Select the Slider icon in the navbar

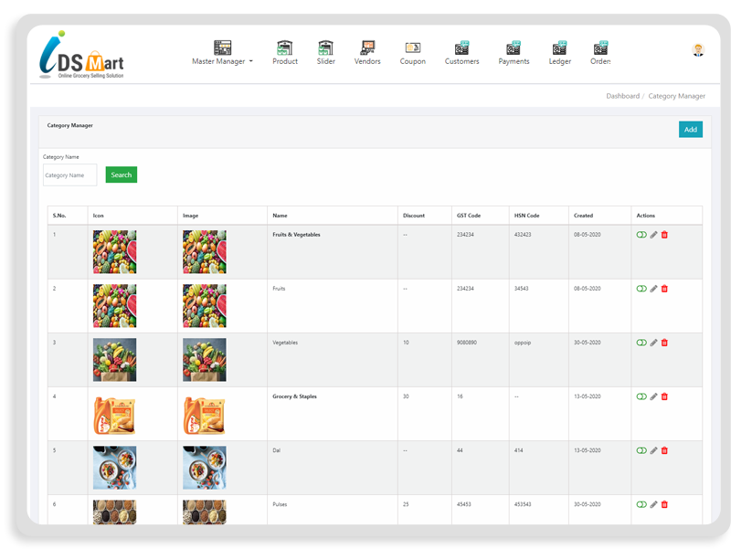pyautogui.click(x=325, y=46)
